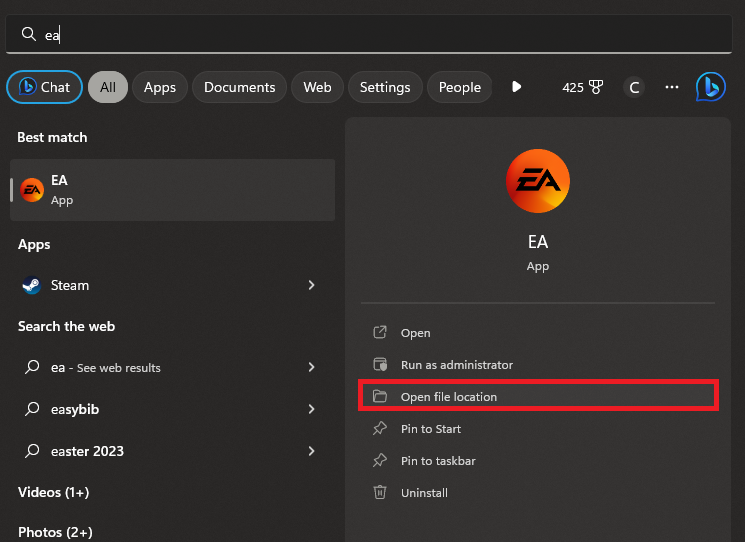
Task: Open the rewards points trophy icon
Action: 597,87
